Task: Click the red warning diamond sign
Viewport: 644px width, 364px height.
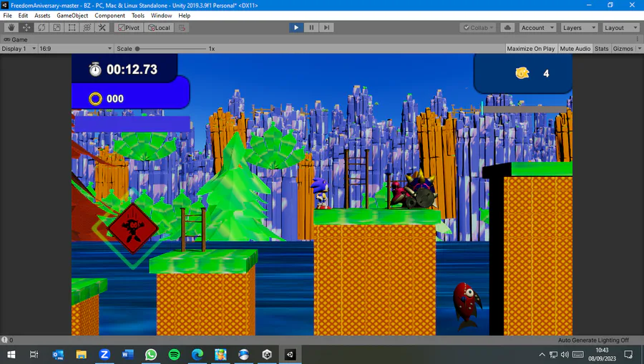Action: coord(132,228)
